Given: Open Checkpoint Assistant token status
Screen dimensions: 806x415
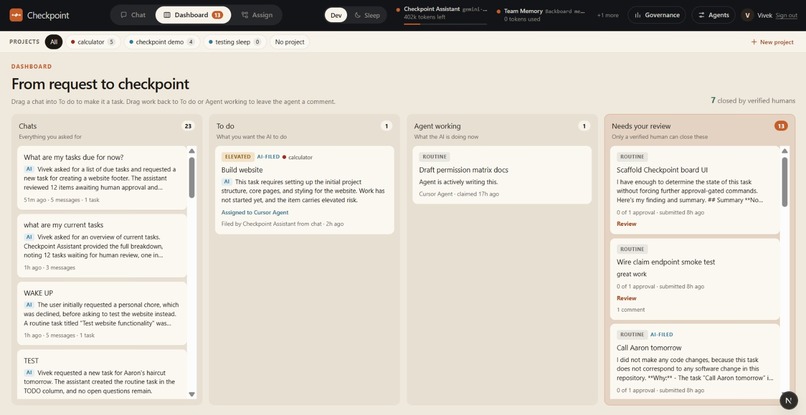Looking at the screenshot, I should (442, 14).
